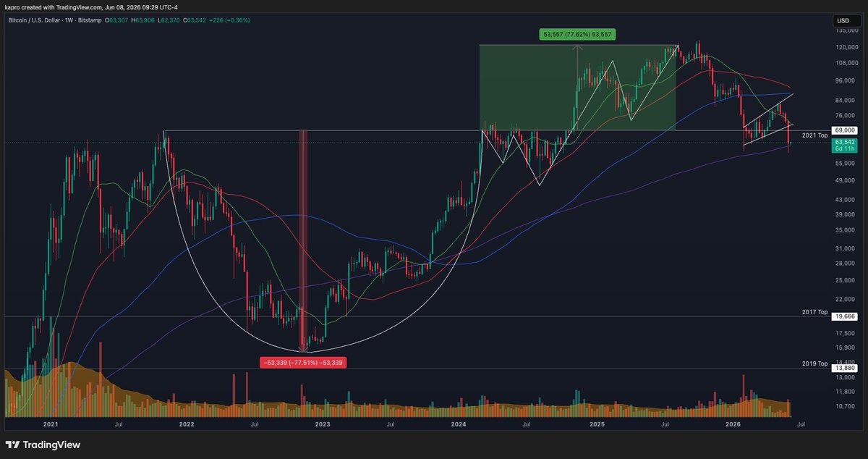Click the green 63,542 current price label
Viewport: 868px width, 459px height.
(x=845, y=143)
